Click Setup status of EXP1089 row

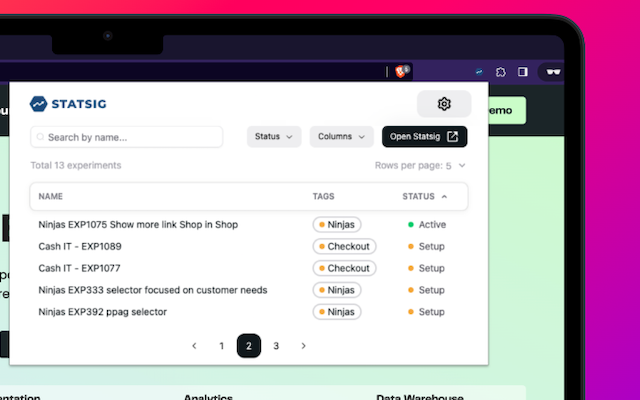(x=426, y=247)
